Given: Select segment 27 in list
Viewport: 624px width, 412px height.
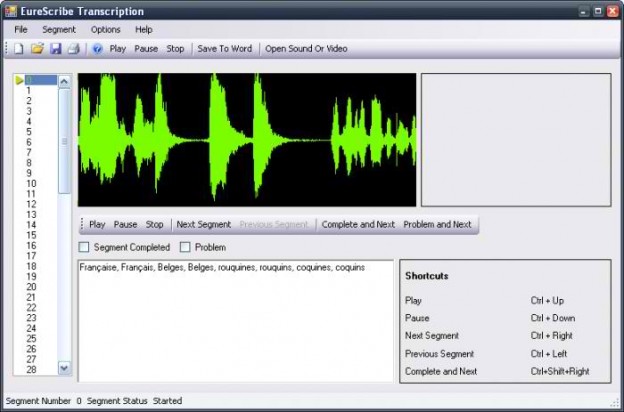Looking at the screenshot, I should click(x=31, y=359).
